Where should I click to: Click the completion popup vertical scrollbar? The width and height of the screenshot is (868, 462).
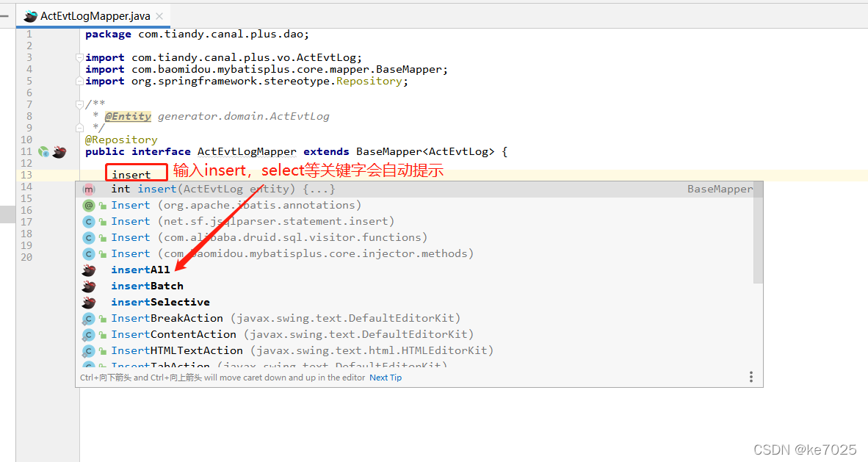point(758,233)
